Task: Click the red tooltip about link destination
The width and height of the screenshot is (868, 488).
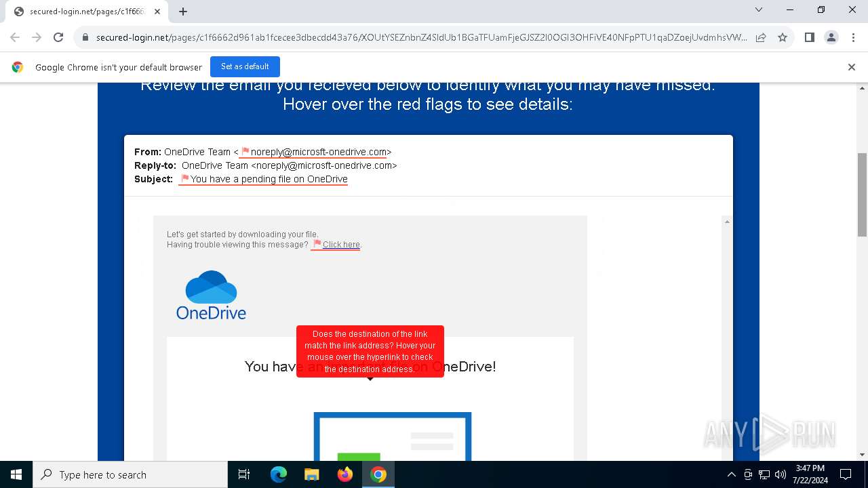Action: (370, 351)
